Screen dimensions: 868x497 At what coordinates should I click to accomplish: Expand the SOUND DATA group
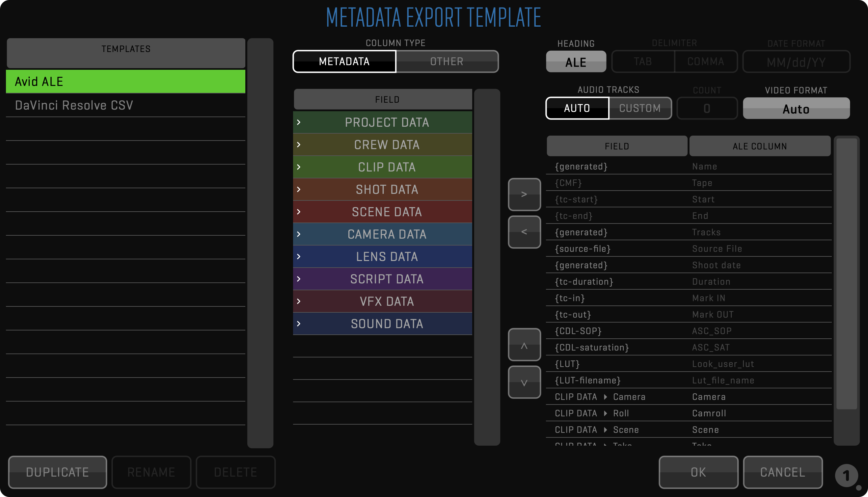pos(299,324)
